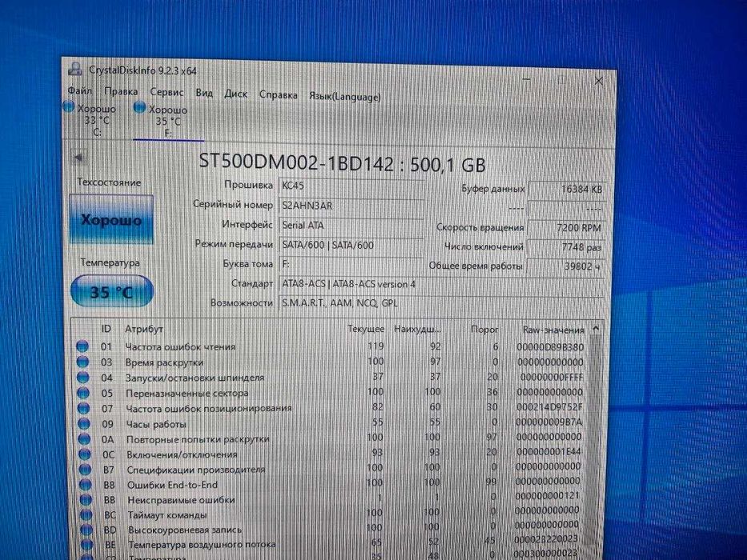Open the Сервис menu
747x560 pixels.
click(x=167, y=92)
